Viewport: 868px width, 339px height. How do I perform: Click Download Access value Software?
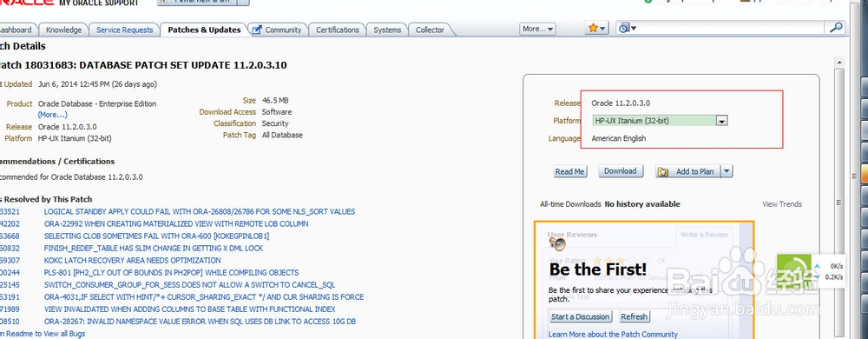(x=277, y=112)
